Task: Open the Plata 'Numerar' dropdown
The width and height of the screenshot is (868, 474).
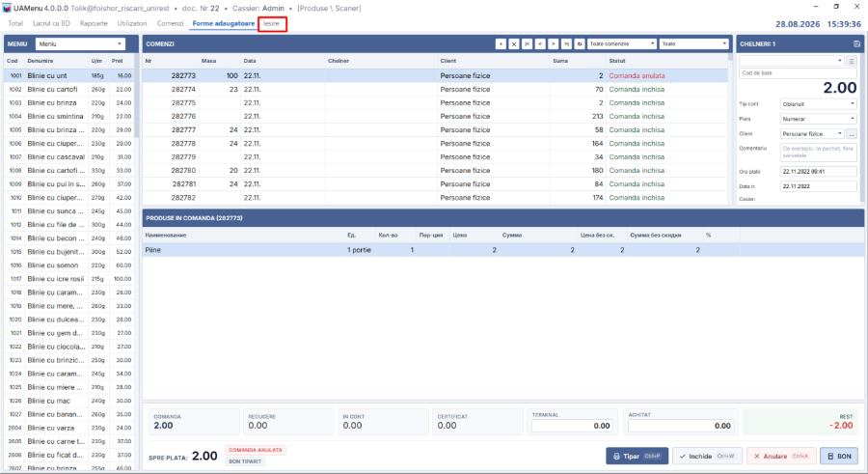Action: tap(818, 119)
